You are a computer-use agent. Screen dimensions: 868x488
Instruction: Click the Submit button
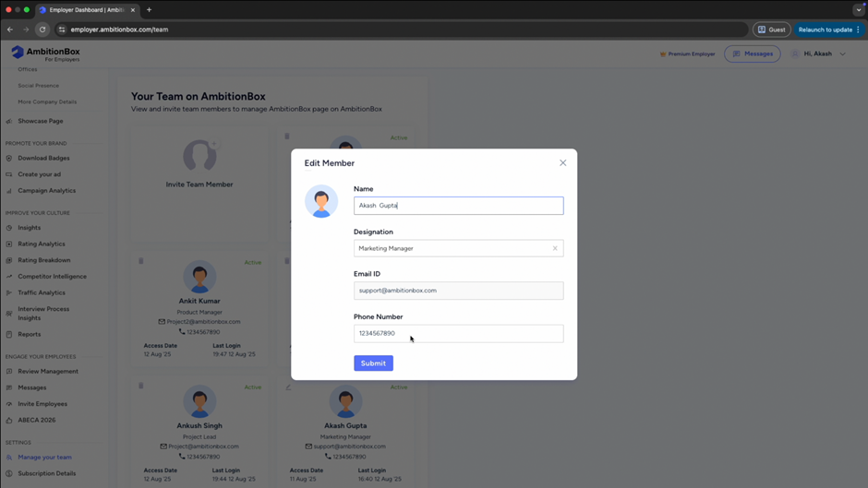click(x=373, y=363)
